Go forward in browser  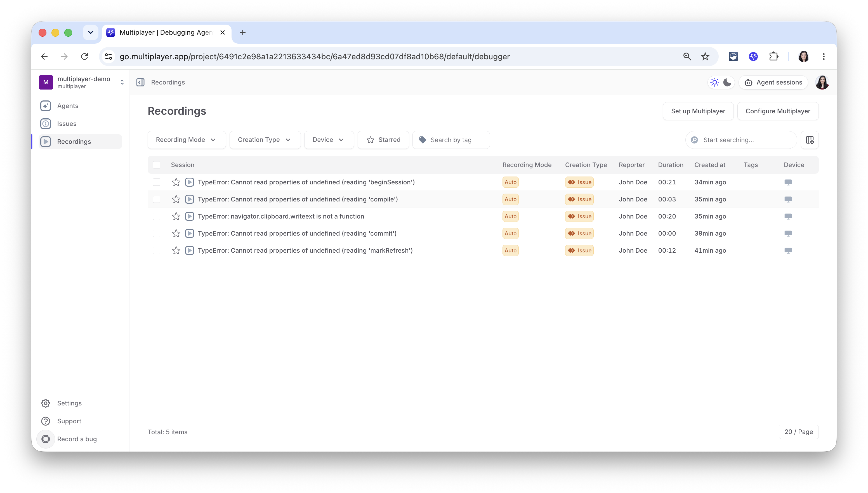[64, 57]
